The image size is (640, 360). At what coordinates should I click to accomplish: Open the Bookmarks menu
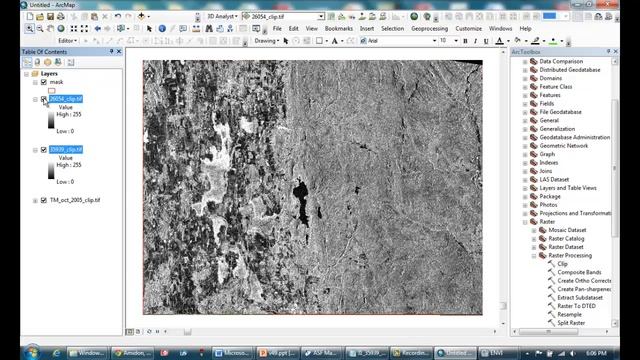click(339, 29)
